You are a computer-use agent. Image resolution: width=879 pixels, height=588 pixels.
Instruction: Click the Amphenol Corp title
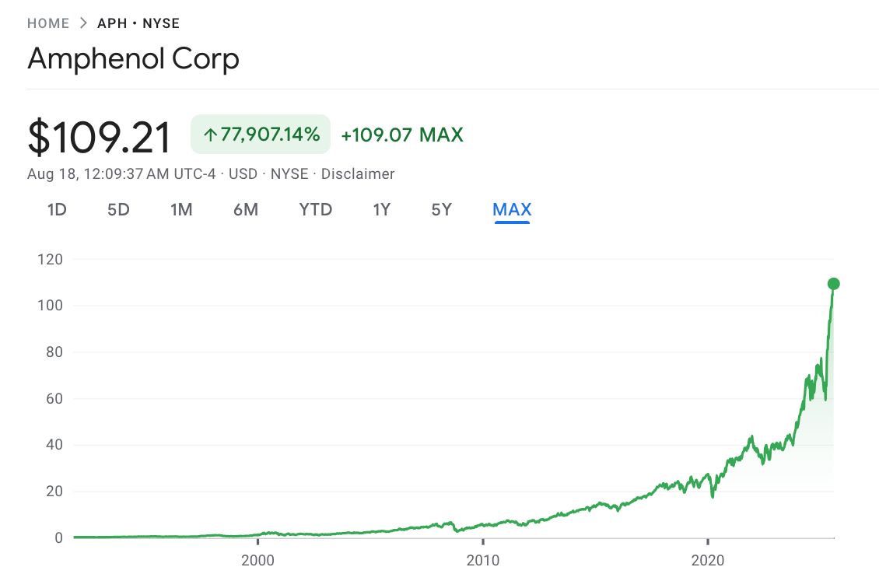click(x=133, y=59)
